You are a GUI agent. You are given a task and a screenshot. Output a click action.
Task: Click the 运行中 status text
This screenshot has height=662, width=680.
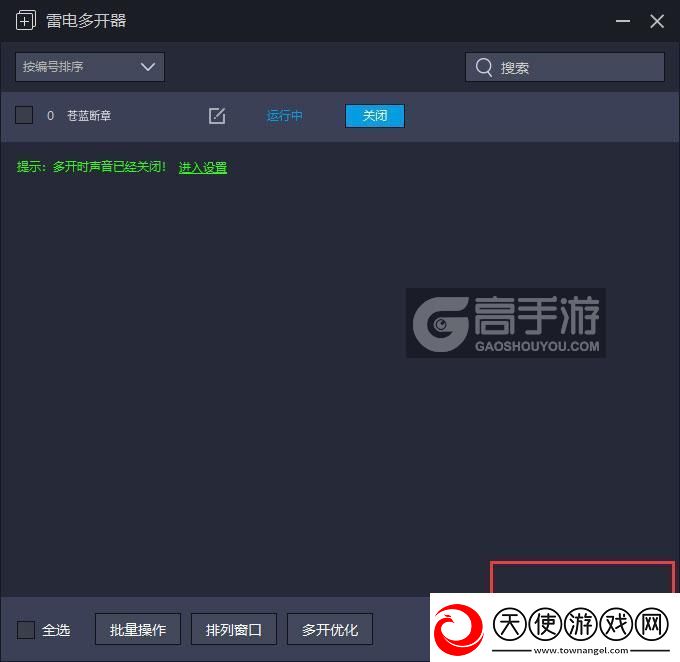(284, 116)
